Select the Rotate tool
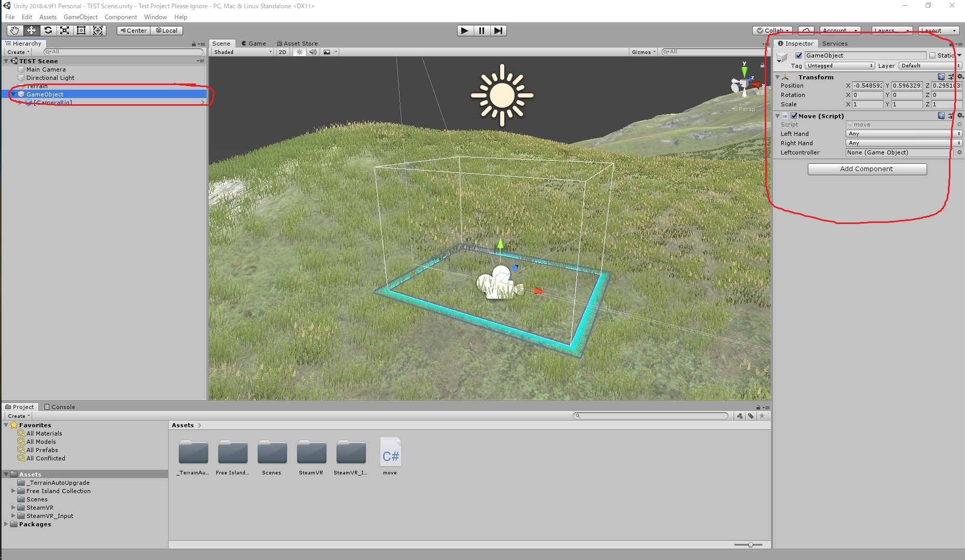This screenshot has width=965, height=560. pos(48,31)
